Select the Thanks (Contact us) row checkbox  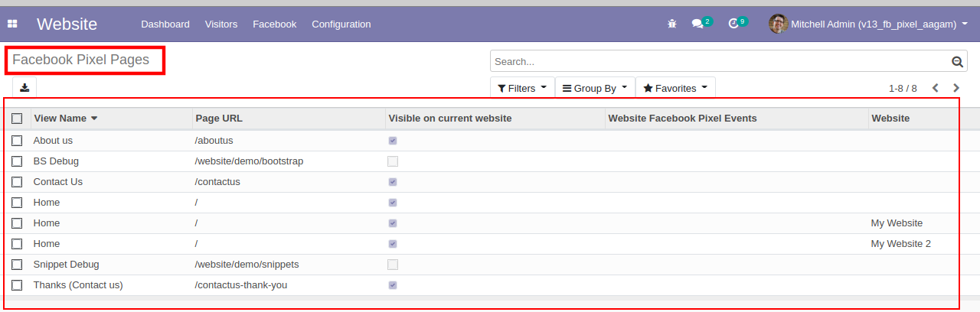[17, 285]
